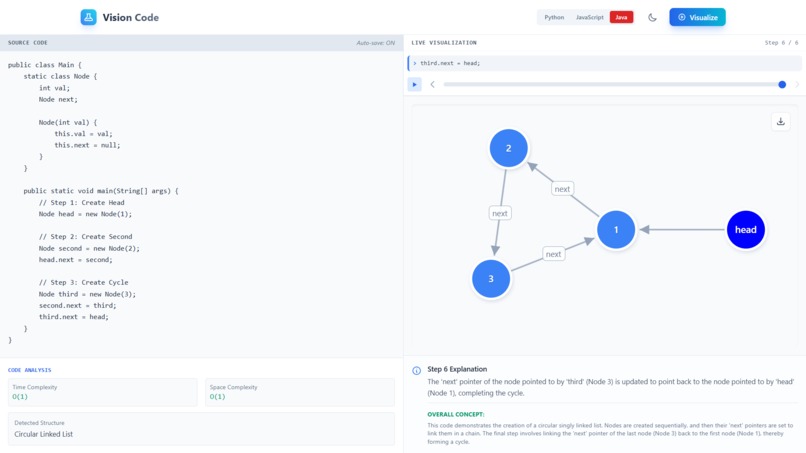Click the 'public class Main {' code line
This screenshot has width=806, height=453.
coord(45,65)
